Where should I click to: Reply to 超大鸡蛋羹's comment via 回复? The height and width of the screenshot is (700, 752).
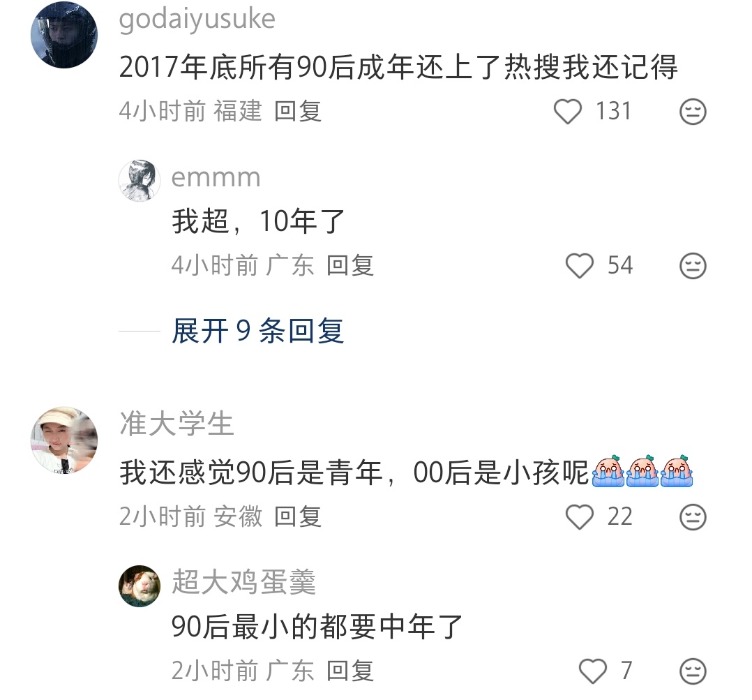coord(350,670)
